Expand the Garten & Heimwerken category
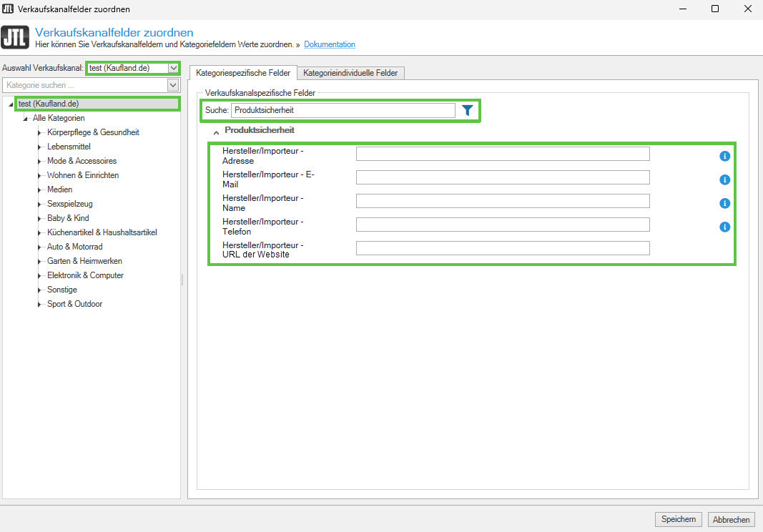The width and height of the screenshot is (763, 532). point(40,261)
